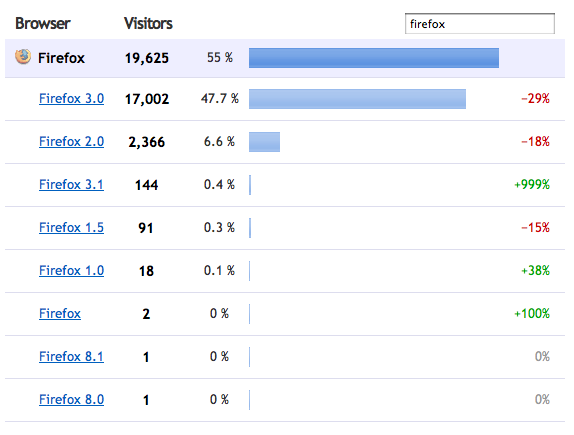This screenshot has height=435, width=574.
Task: Click the Browser column header
Action: 43,23
